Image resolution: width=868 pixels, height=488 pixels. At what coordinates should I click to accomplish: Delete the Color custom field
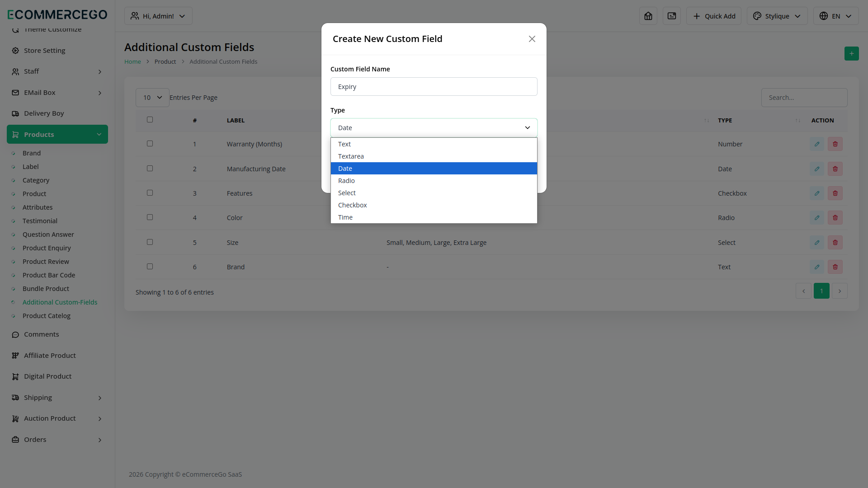pos(835,218)
